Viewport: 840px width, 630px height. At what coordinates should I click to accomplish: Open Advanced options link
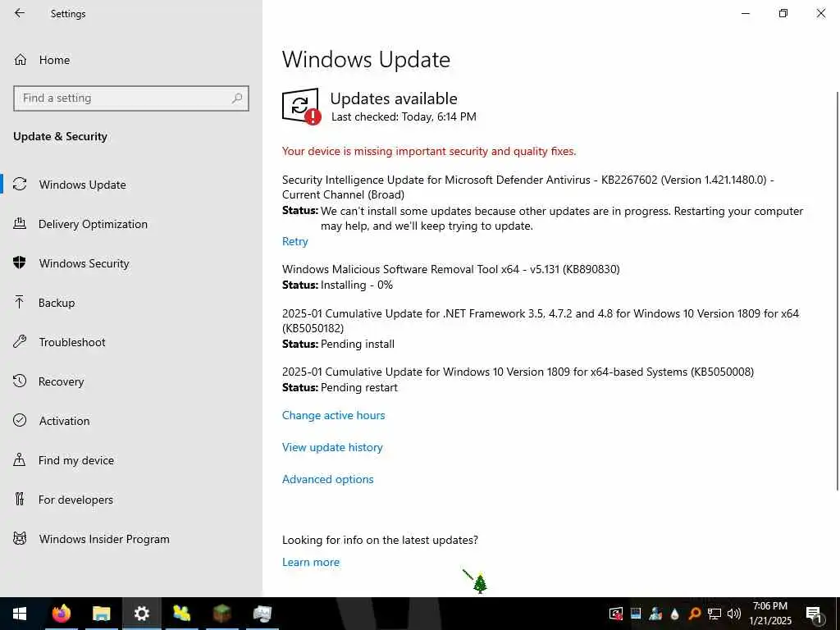pyautogui.click(x=328, y=479)
